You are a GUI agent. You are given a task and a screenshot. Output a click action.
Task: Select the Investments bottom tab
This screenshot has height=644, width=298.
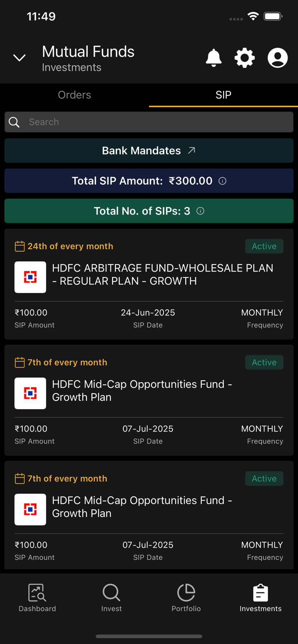[x=260, y=598]
